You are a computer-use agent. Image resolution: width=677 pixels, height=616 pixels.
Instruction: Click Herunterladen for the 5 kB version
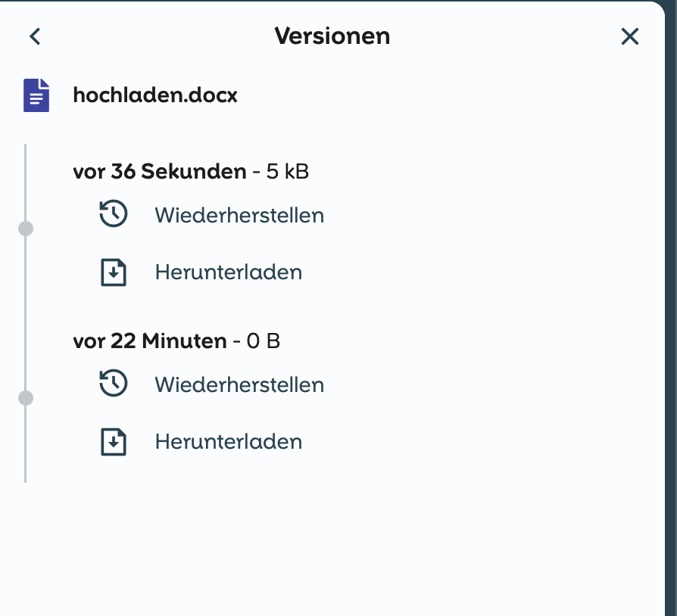pos(228,272)
